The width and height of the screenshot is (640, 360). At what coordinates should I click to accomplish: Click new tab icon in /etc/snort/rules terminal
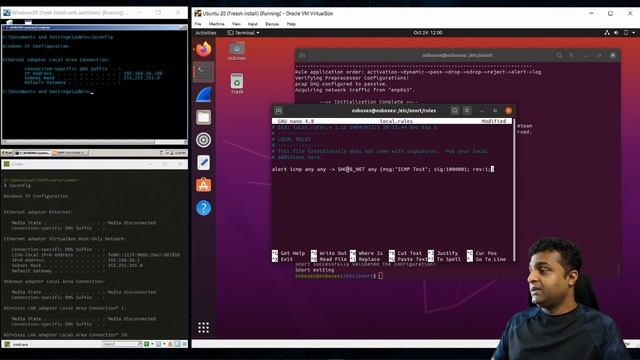pyautogui.click(x=279, y=111)
